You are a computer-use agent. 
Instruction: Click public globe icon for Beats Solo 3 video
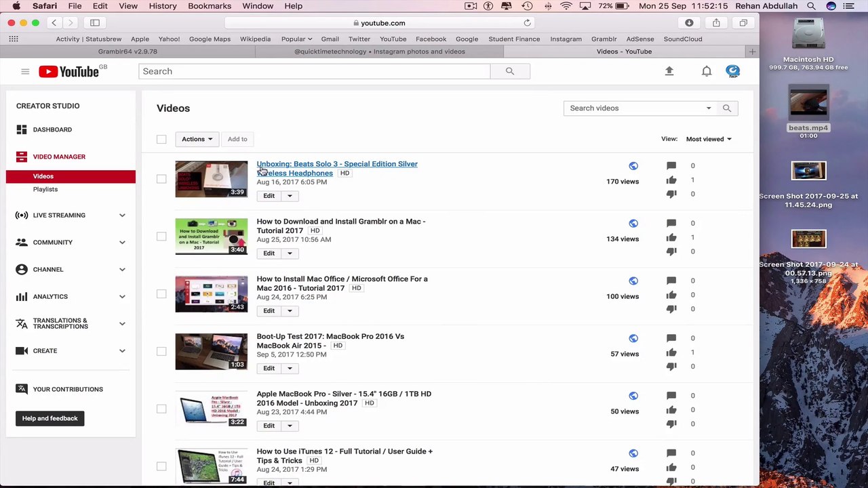point(633,166)
